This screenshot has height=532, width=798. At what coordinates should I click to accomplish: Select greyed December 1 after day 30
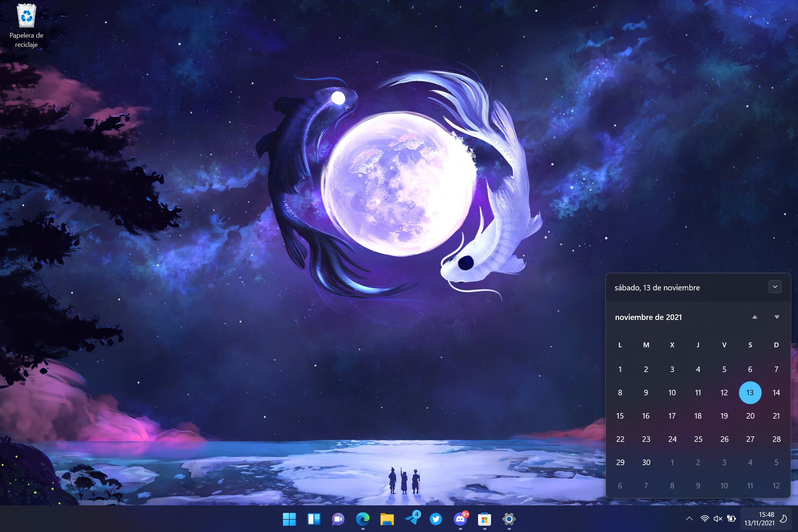(x=672, y=462)
